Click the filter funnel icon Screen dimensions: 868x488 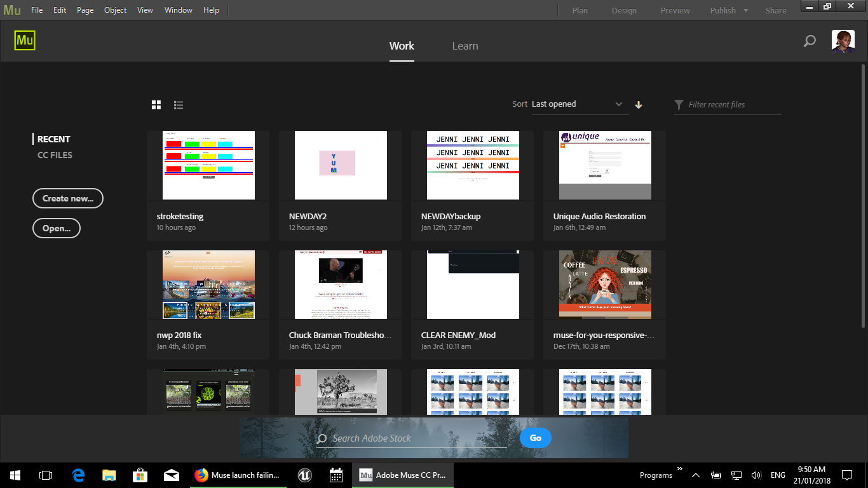click(679, 104)
